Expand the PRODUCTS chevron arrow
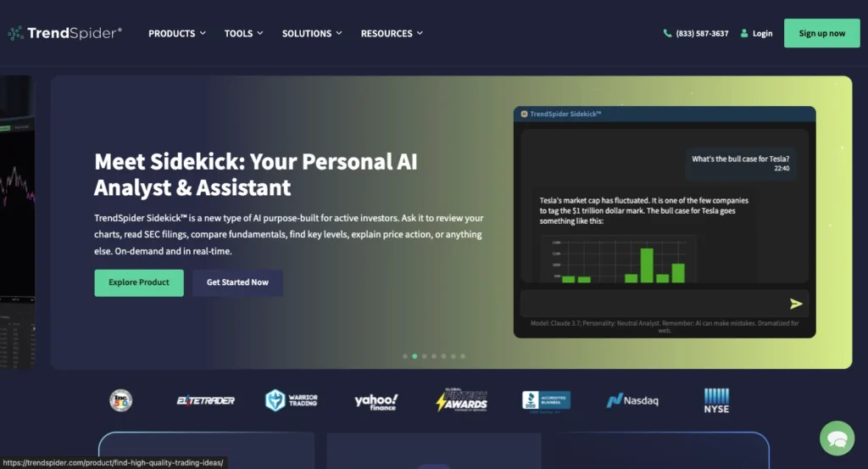 coord(203,33)
